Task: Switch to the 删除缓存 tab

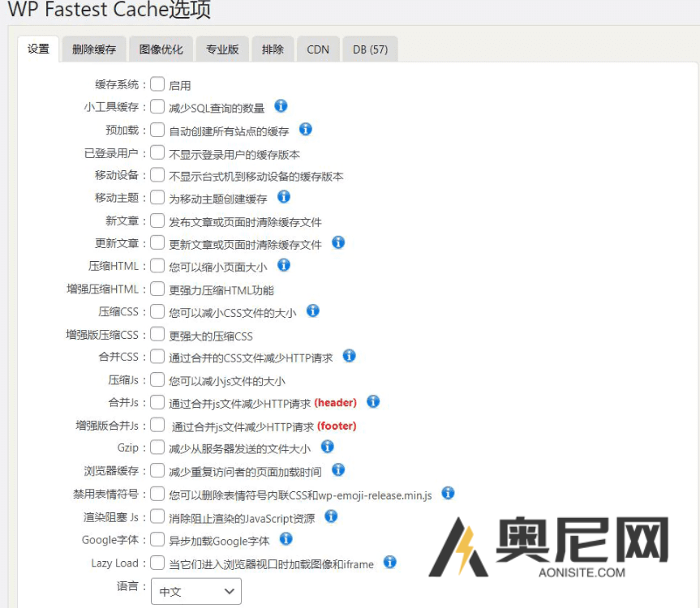Action: tap(94, 49)
